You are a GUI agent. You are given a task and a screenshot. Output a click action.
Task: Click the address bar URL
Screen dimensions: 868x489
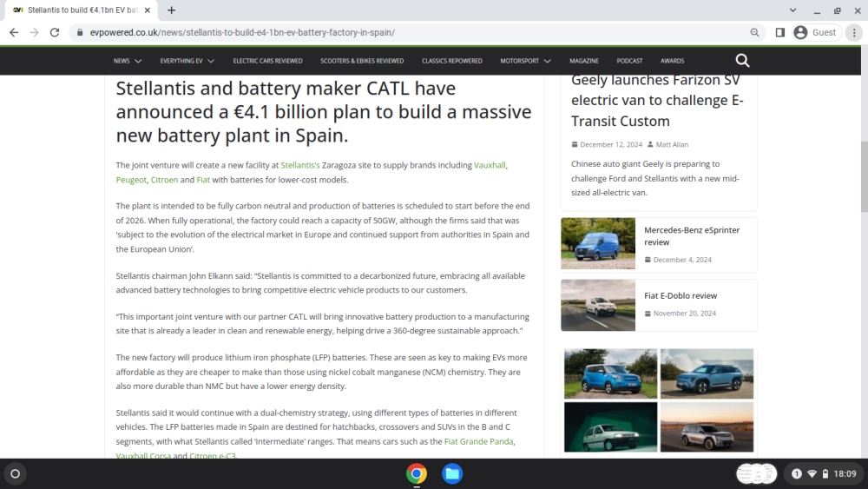coord(242,33)
